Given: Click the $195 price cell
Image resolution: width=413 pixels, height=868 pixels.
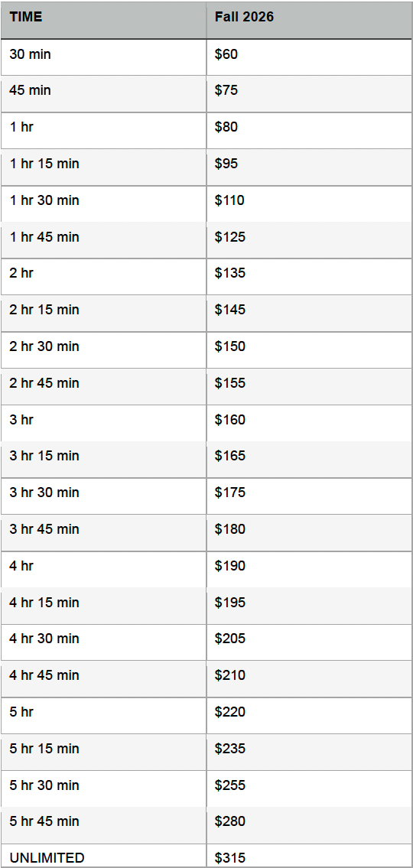Looking at the screenshot, I should (310, 605).
